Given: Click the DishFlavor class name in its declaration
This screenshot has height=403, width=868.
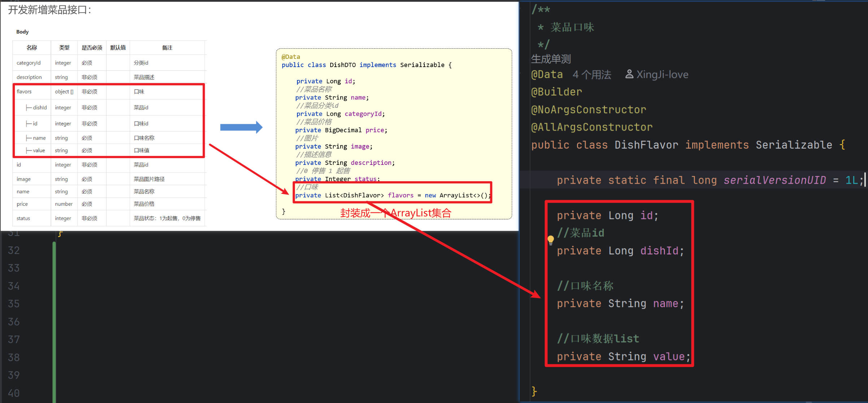Looking at the screenshot, I should point(646,145).
